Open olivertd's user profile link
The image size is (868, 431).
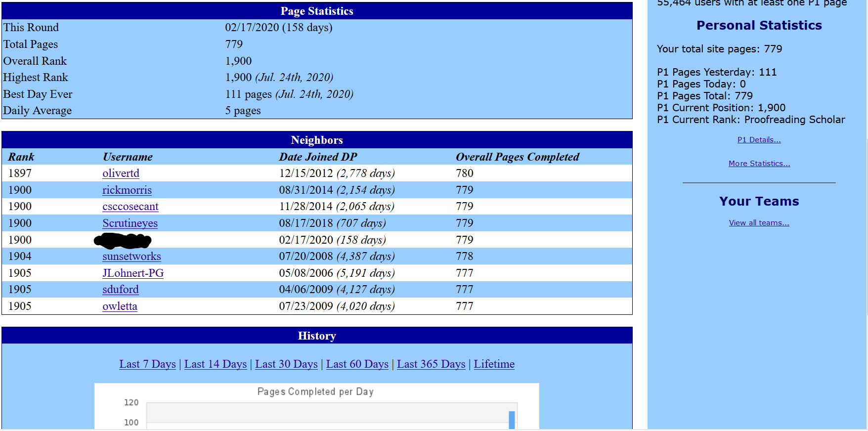click(x=121, y=173)
